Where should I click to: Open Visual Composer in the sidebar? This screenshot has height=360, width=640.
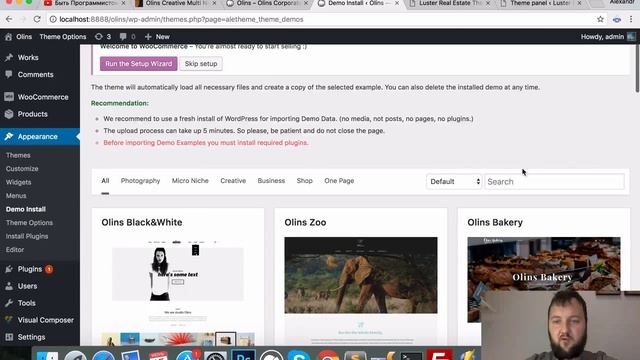tap(45, 320)
